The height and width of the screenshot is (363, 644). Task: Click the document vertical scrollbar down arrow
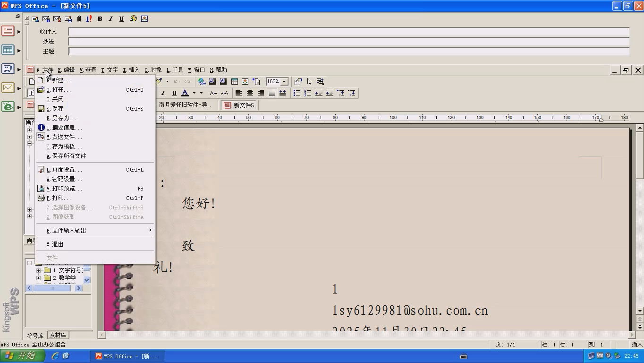click(640, 311)
